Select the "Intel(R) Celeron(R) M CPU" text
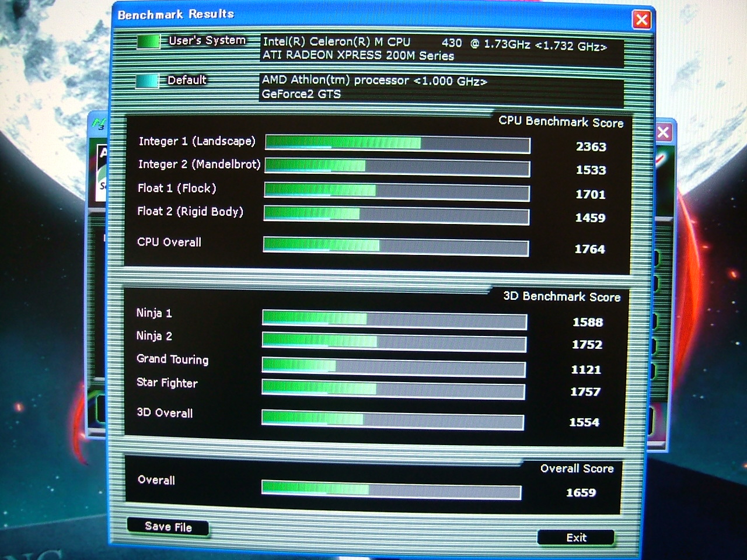The height and width of the screenshot is (560, 747). pos(337,42)
